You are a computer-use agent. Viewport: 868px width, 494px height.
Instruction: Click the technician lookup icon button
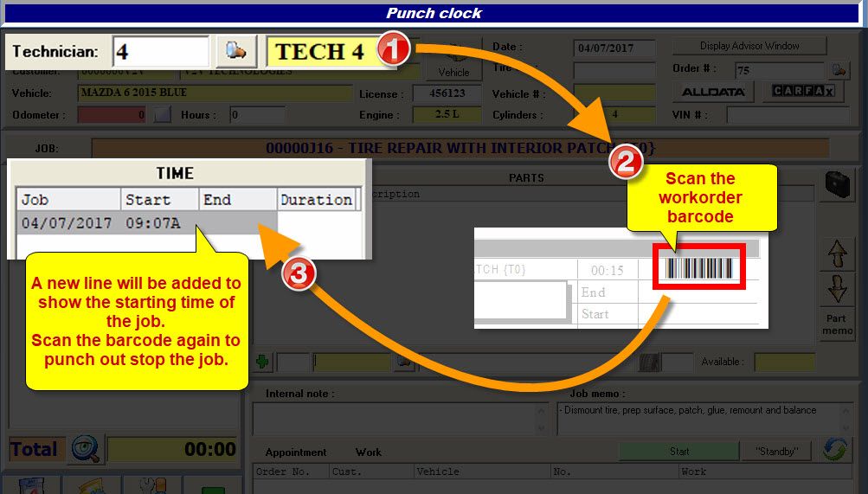point(236,51)
